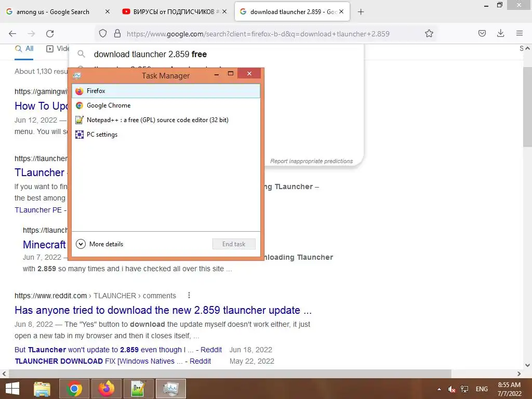
Task: Click the horizontal scrollbar right arrow
Action: pos(519,374)
